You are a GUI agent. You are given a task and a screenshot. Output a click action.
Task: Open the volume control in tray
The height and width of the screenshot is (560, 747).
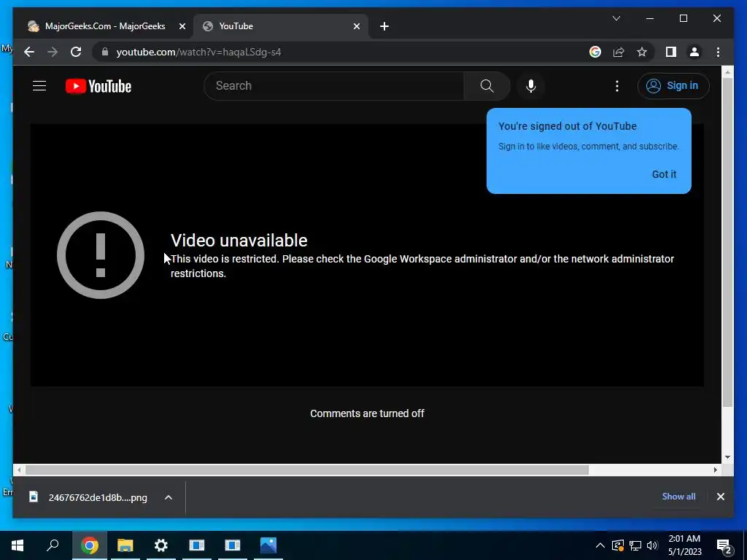pos(652,545)
